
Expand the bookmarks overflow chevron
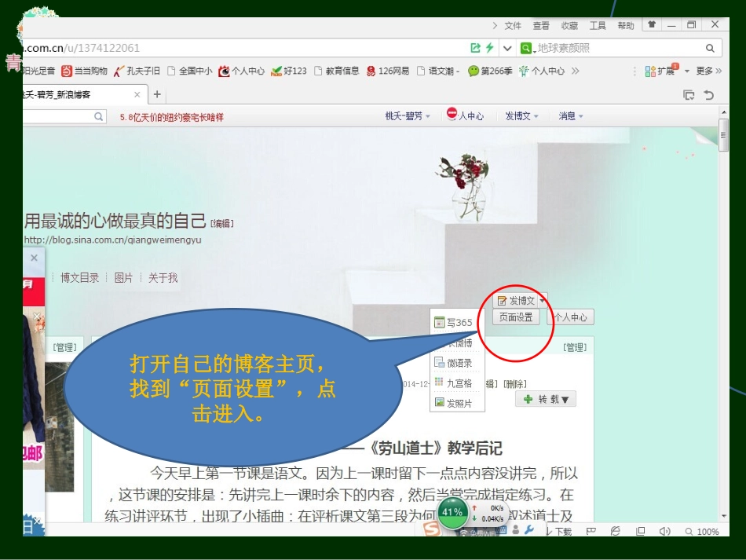tap(575, 71)
